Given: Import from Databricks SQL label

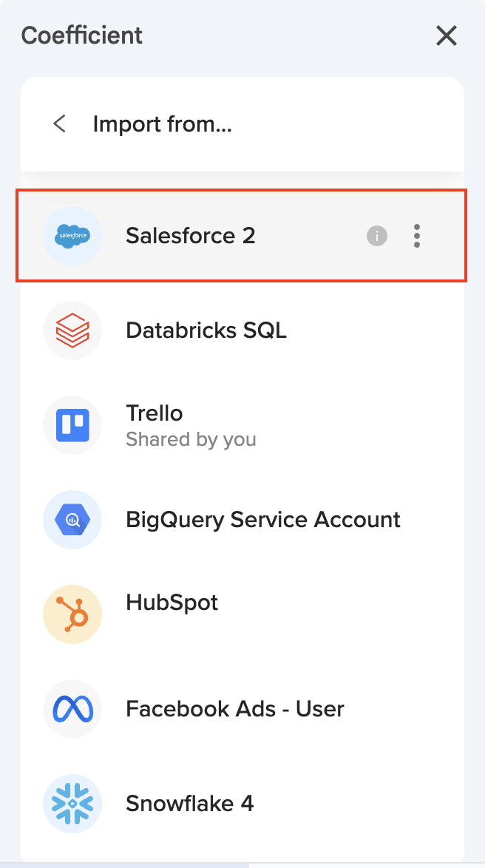Looking at the screenshot, I should tap(206, 330).
